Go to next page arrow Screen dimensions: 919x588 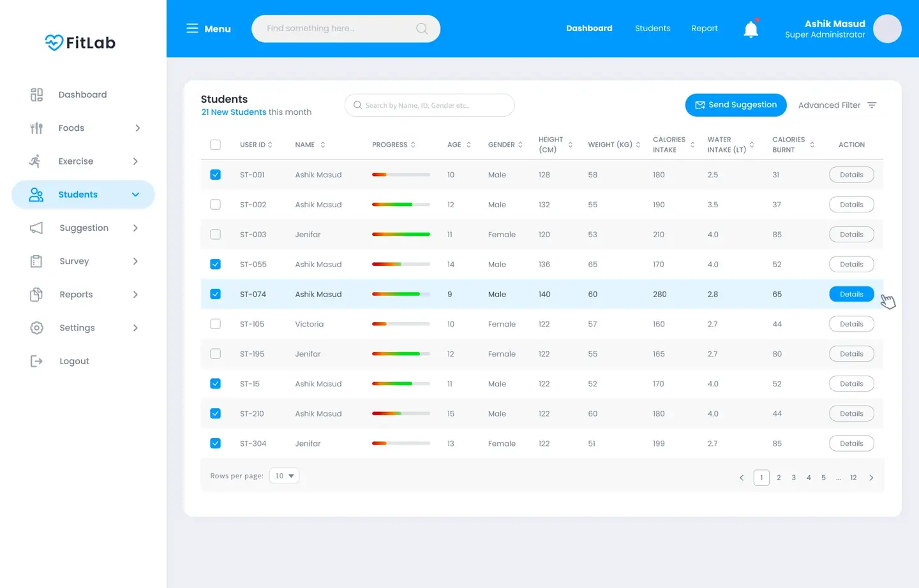pos(871,478)
